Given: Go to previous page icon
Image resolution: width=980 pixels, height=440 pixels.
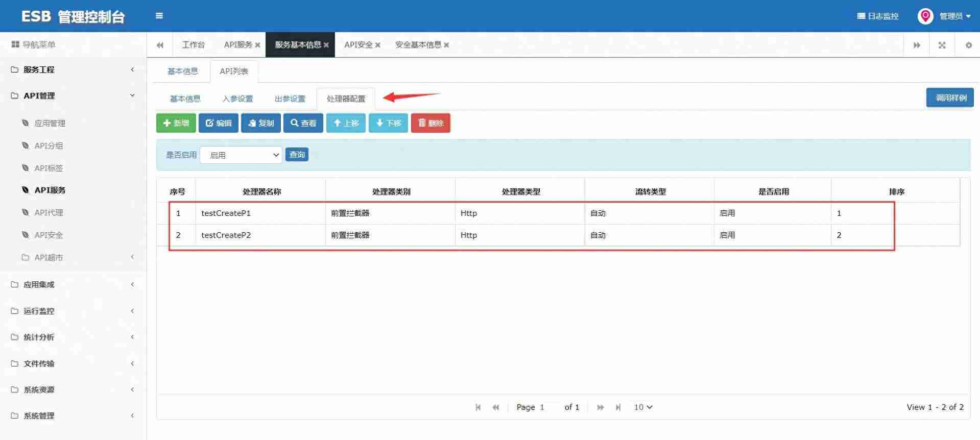Looking at the screenshot, I should (495, 407).
